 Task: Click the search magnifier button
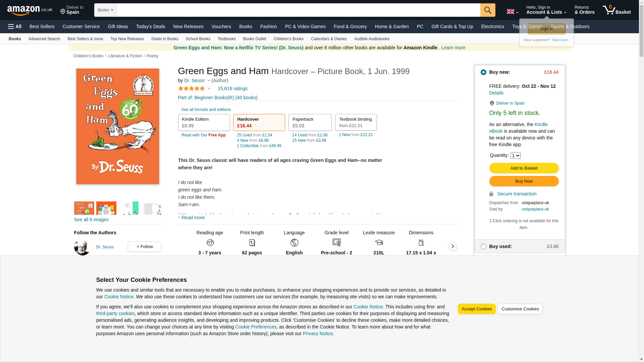(487, 10)
